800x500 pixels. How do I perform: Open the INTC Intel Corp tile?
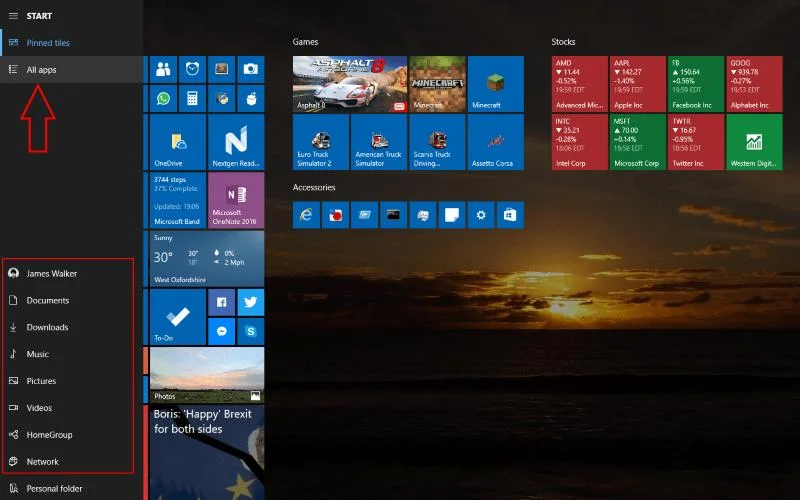[580, 142]
